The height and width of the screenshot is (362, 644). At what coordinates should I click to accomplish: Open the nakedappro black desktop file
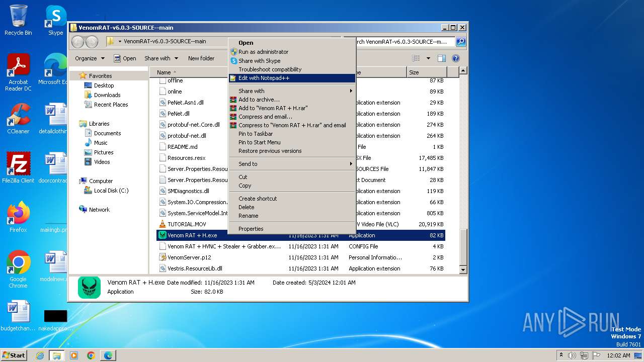(x=55, y=320)
